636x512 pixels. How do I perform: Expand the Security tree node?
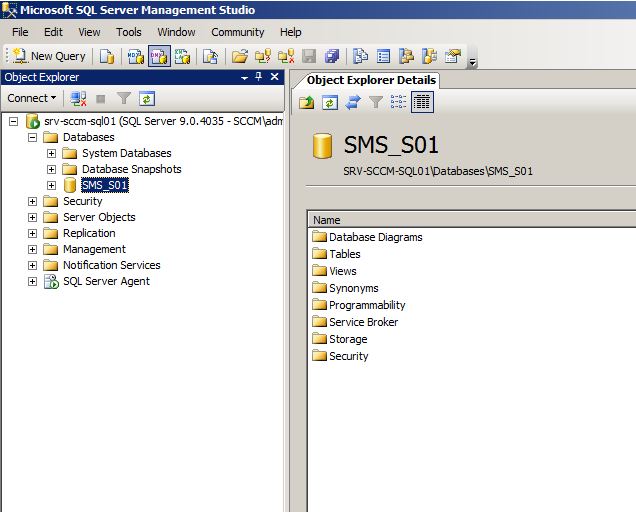pyautogui.click(x=32, y=201)
